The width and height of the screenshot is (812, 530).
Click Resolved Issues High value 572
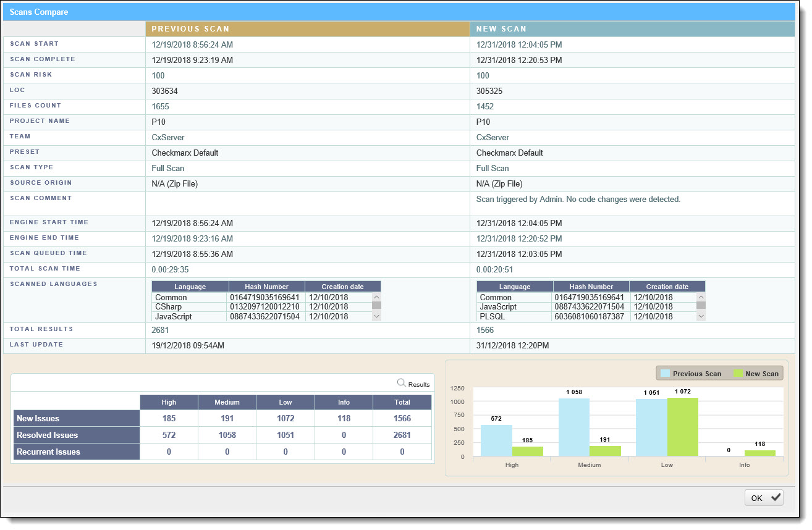tap(169, 435)
